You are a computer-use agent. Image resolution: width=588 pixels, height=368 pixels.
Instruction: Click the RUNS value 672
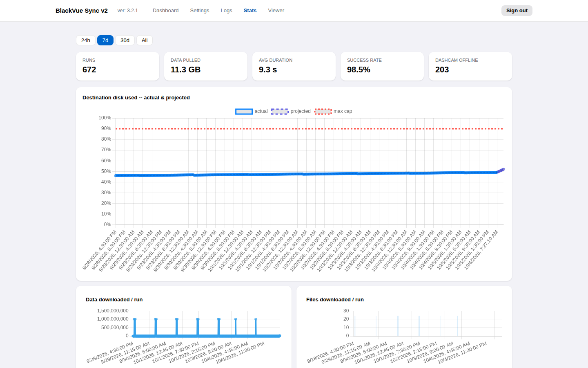click(89, 70)
